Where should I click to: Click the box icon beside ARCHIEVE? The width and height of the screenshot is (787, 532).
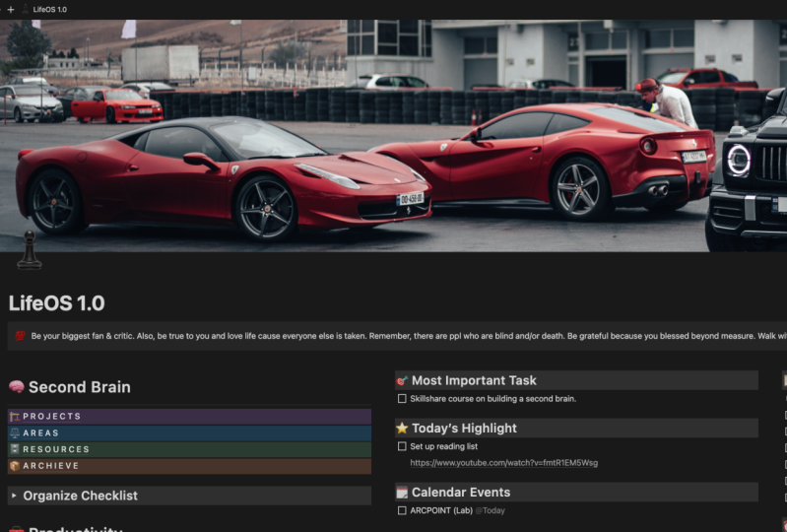click(x=15, y=466)
